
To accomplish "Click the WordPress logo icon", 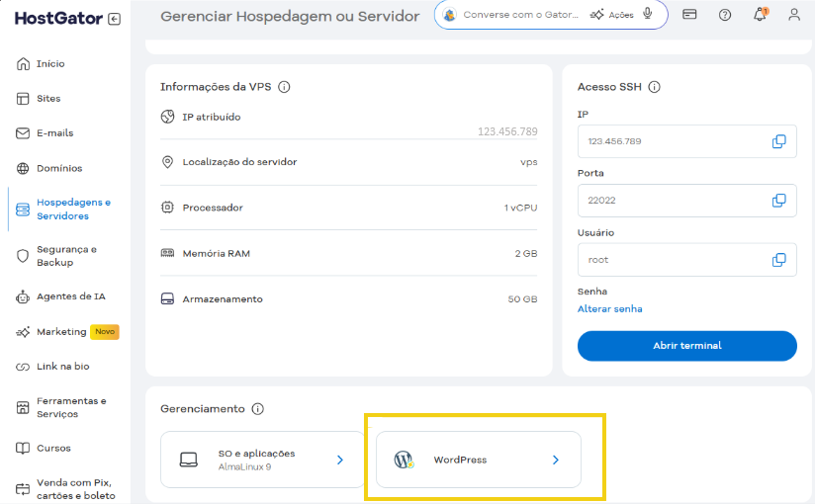I will [404, 460].
